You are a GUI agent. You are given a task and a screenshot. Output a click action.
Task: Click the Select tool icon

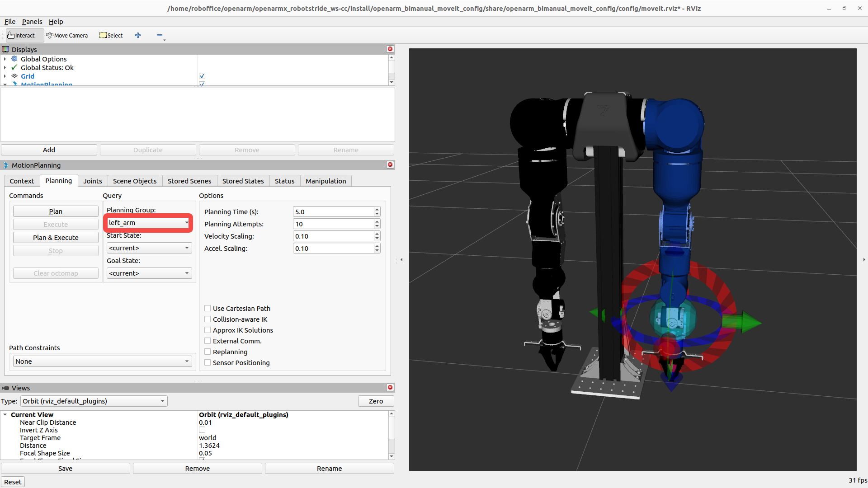tap(104, 35)
